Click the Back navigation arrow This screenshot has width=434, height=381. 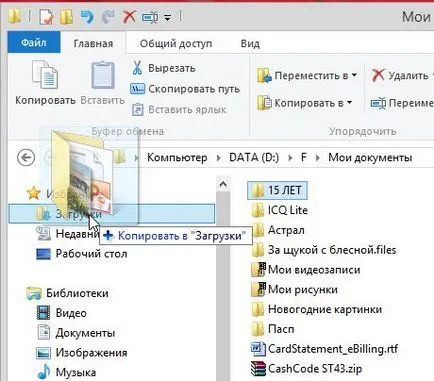point(26,157)
